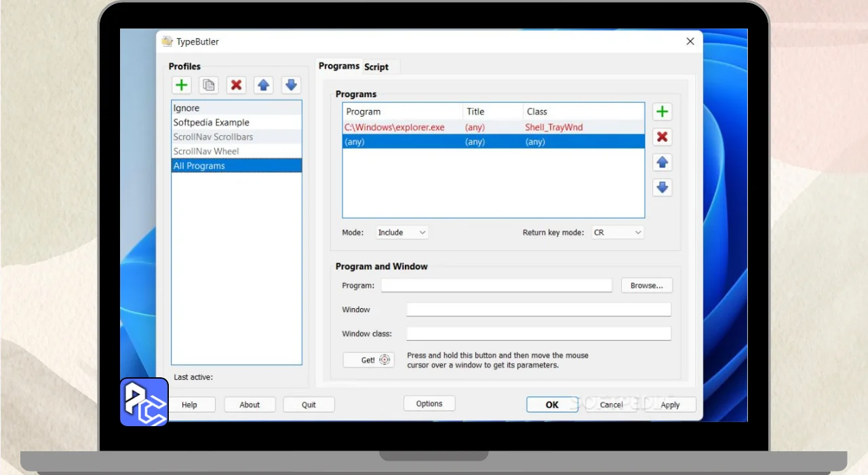The width and height of the screenshot is (868, 475).
Task: Duplicate the selected profile
Action: (209, 85)
